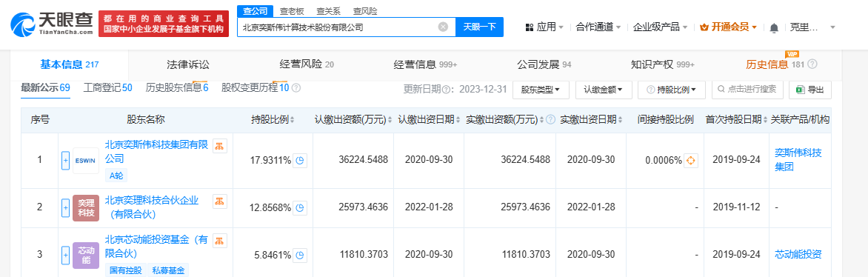Open 北京奕斯伟科技集团有限公司 shareholder link
The width and height of the screenshot is (868, 277).
coord(157,152)
